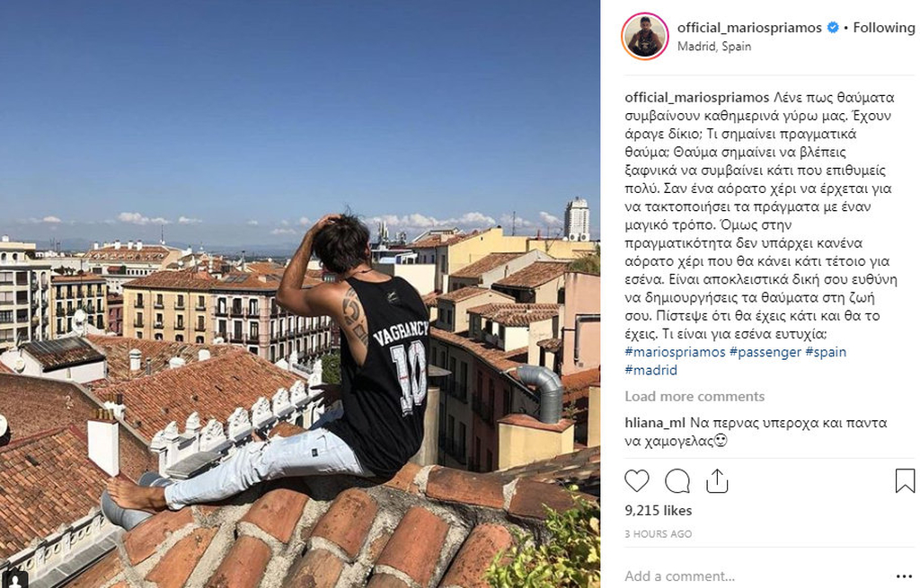Click the #mariospriamos hashtag
The image size is (920, 588).
pos(675,352)
